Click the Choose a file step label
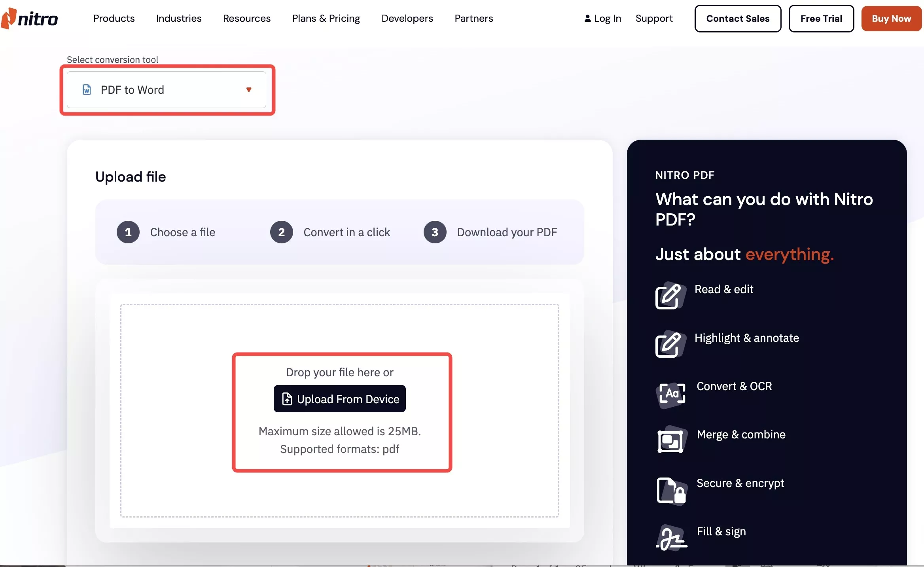The image size is (924, 567). pyautogui.click(x=183, y=232)
